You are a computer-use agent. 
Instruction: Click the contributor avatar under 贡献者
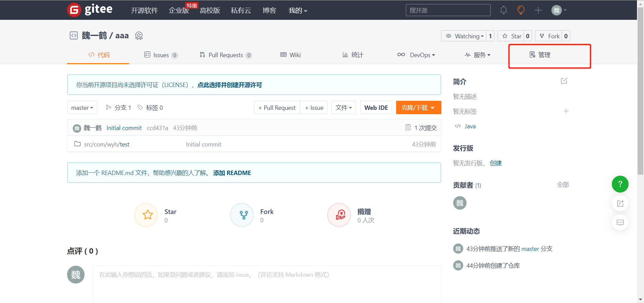click(460, 203)
